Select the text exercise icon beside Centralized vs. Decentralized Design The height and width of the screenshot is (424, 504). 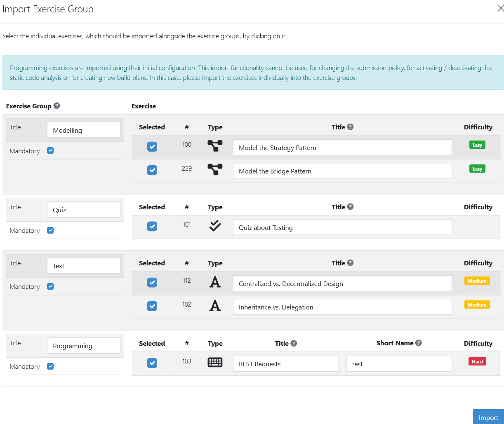pyautogui.click(x=215, y=282)
